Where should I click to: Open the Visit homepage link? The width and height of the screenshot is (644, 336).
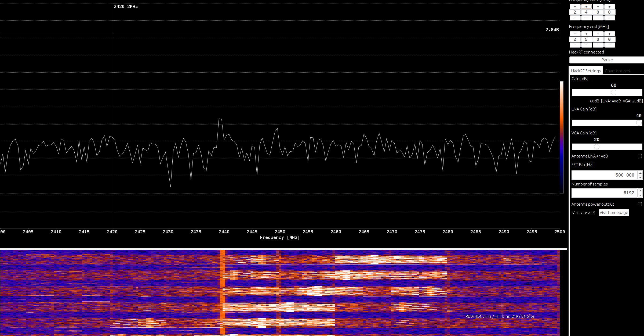click(x=614, y=213)
